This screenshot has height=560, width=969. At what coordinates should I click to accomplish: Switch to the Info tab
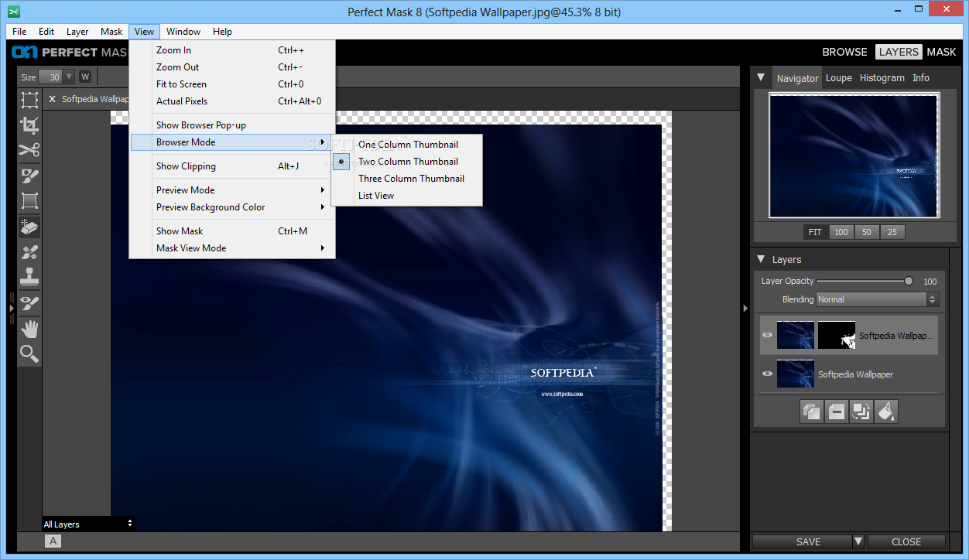tap(921, 78)
